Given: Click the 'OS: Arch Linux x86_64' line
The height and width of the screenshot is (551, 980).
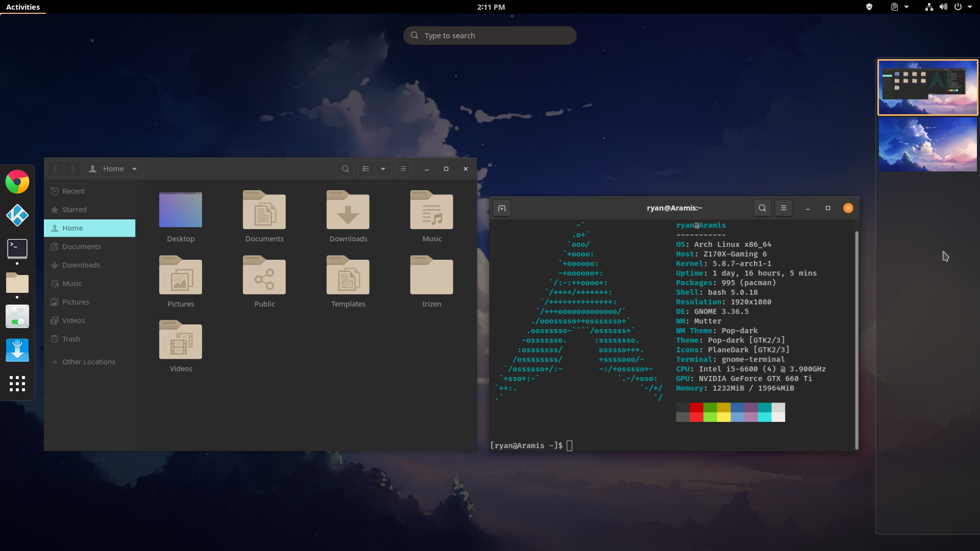Looking at the screenshot, I should point(723,244).
